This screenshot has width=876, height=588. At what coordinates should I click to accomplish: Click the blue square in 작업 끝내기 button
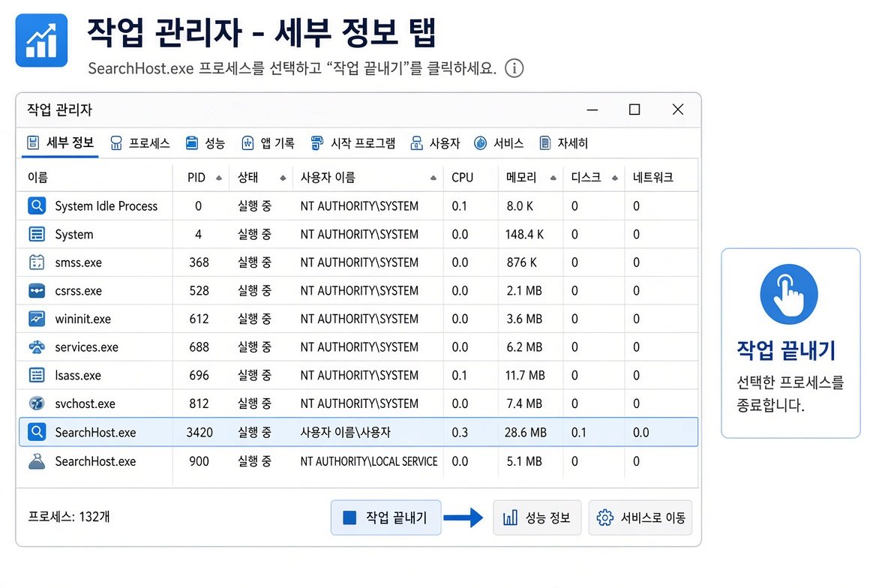click(x=349, y=517)
